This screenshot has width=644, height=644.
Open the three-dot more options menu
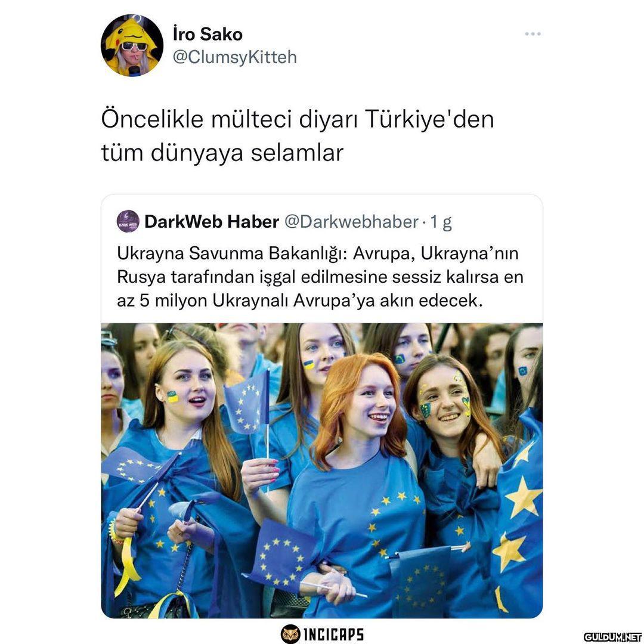532,33
